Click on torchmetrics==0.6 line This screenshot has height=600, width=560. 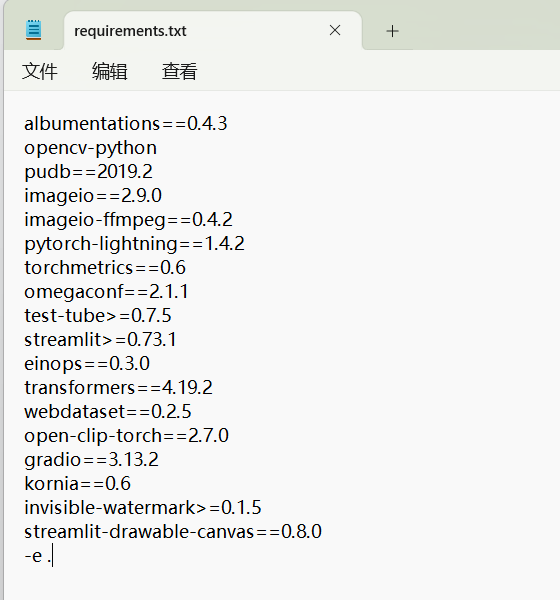click(x=105, y=267)
